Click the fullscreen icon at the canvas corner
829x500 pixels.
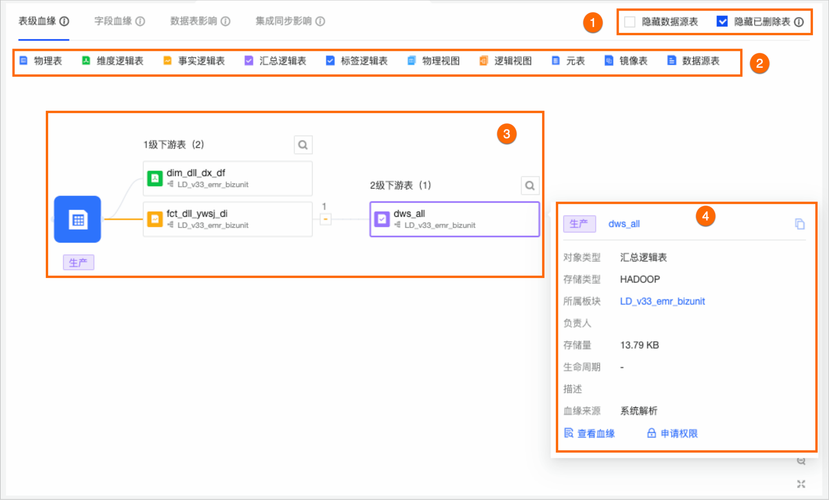point(802,484)
